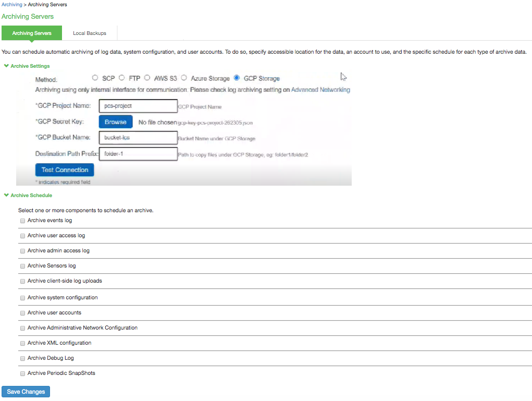
Task: Tick Archive client-side log uploads
Action: (23, 281)
